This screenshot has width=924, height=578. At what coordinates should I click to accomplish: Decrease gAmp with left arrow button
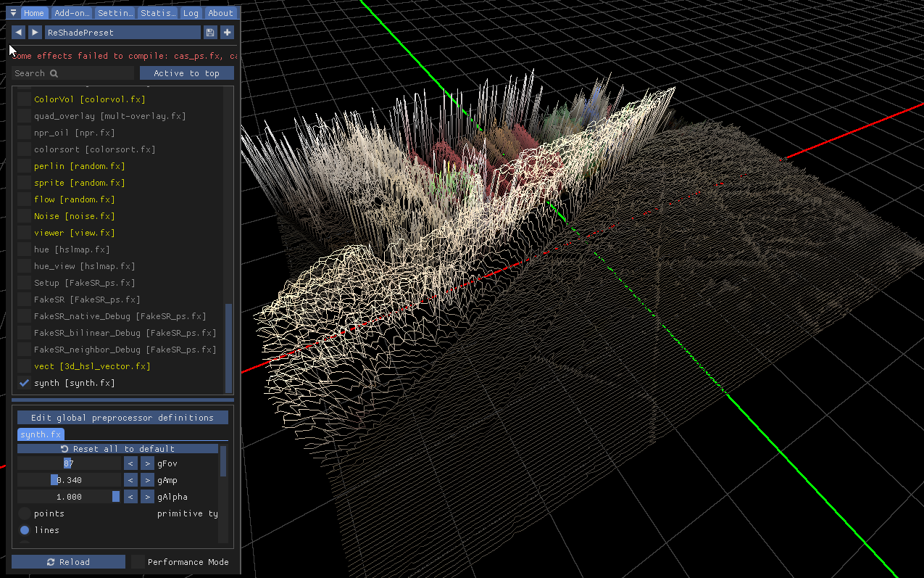[x=130, y=480]
